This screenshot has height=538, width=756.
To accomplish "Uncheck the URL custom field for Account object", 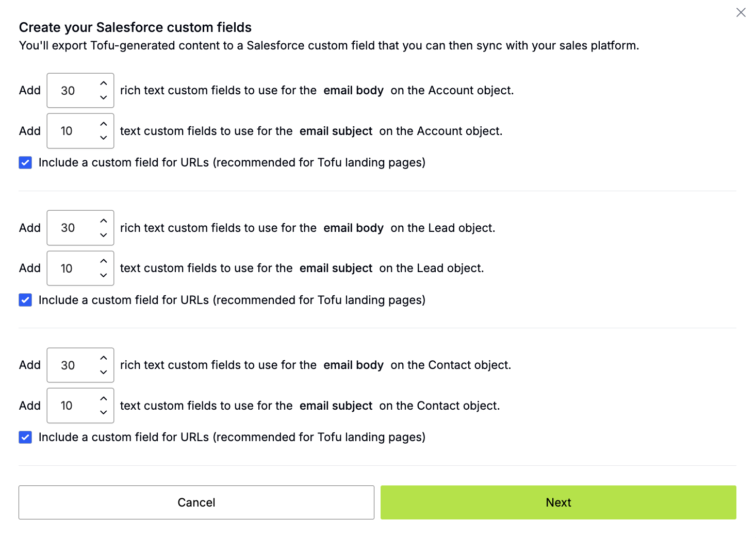I will click(x=25, y=162).
